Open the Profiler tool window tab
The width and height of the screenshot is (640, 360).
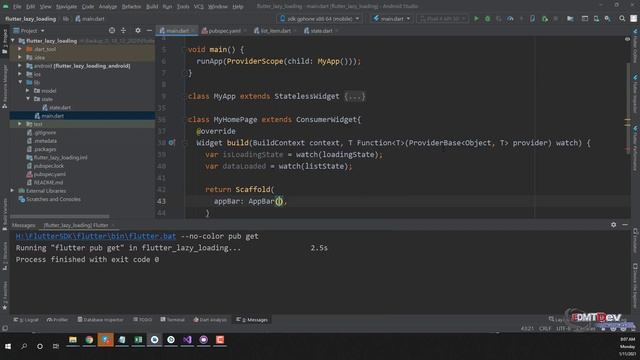point(58,320)
